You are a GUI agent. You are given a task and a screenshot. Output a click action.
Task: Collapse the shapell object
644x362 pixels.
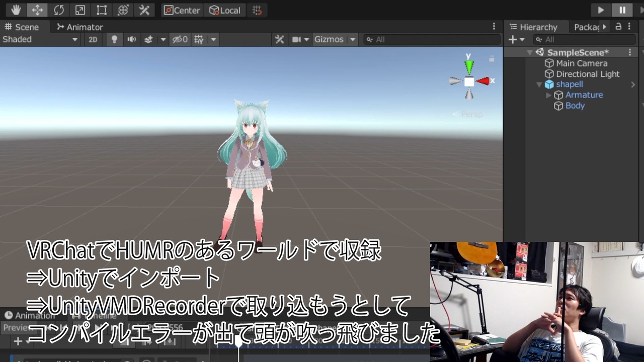pos(540,84)
